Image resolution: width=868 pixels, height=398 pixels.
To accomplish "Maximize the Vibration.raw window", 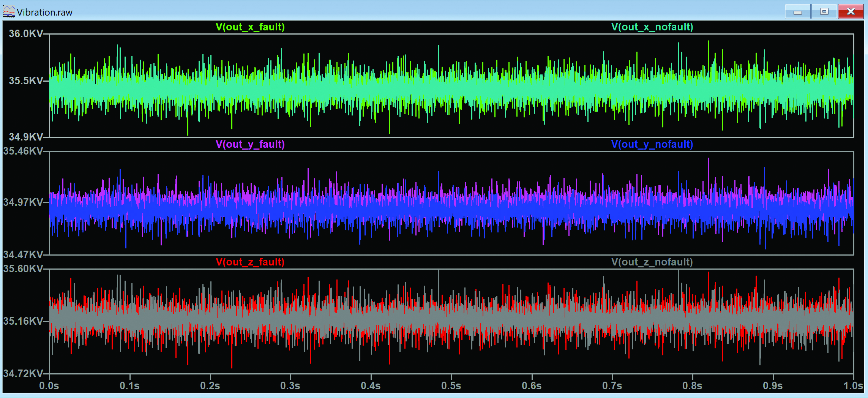I will (824, 12).
